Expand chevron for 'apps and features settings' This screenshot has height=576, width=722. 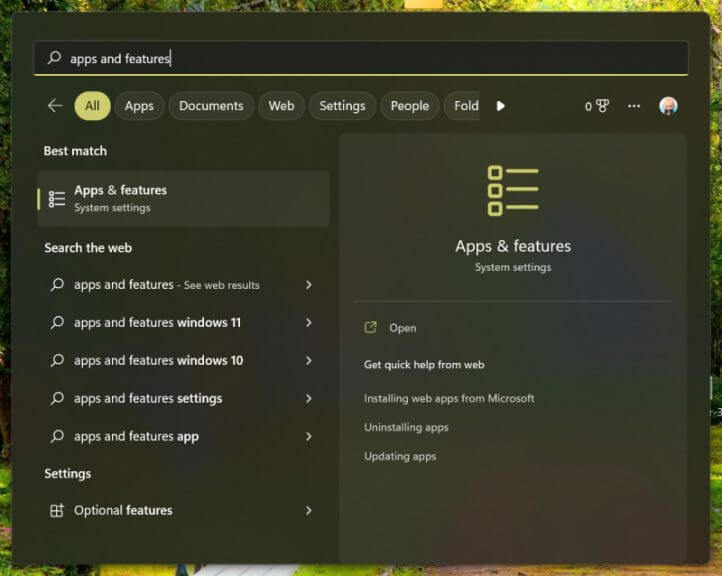(309, 399)
